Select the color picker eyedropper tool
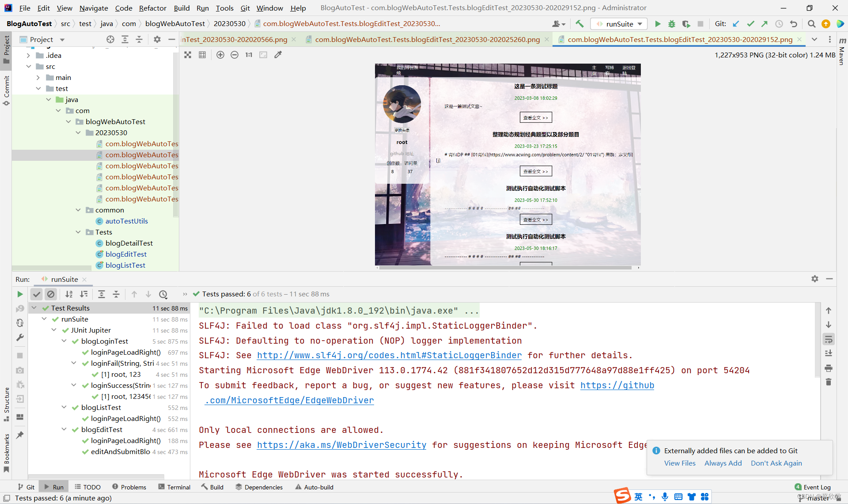The width and height of the screenshot is (848, 504). point(278,55)
